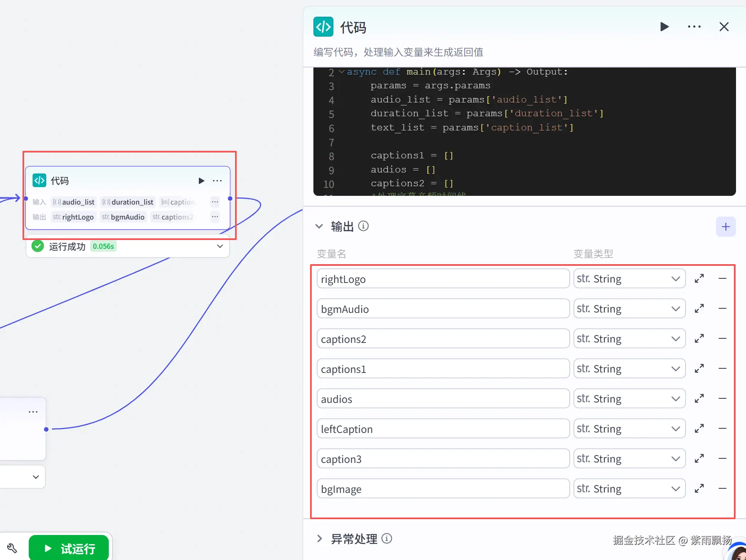This screenshot has width=746, height=560.
Task: Click the 0.056s run time badge
Action: pyautogui.click(x=103, y=246)
